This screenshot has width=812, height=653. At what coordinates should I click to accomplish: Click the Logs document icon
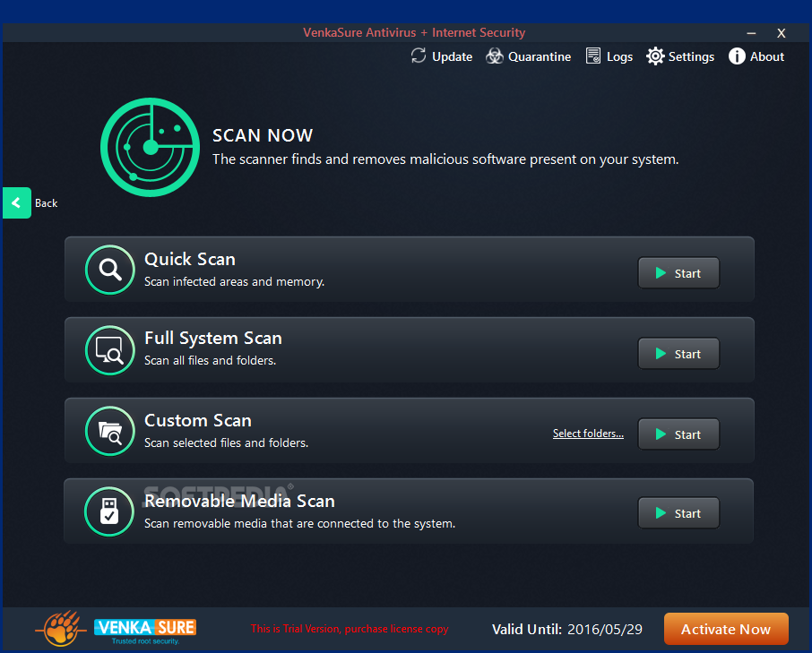pos(593,56)
